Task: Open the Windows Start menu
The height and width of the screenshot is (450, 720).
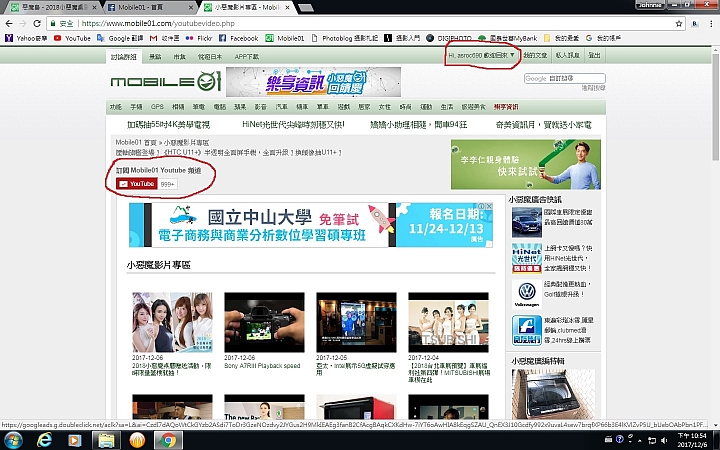Action: click(x=13, y=440)
